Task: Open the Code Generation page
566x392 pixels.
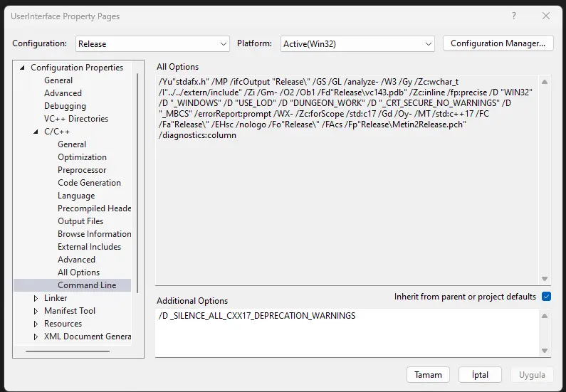Action: click(89, 183)
